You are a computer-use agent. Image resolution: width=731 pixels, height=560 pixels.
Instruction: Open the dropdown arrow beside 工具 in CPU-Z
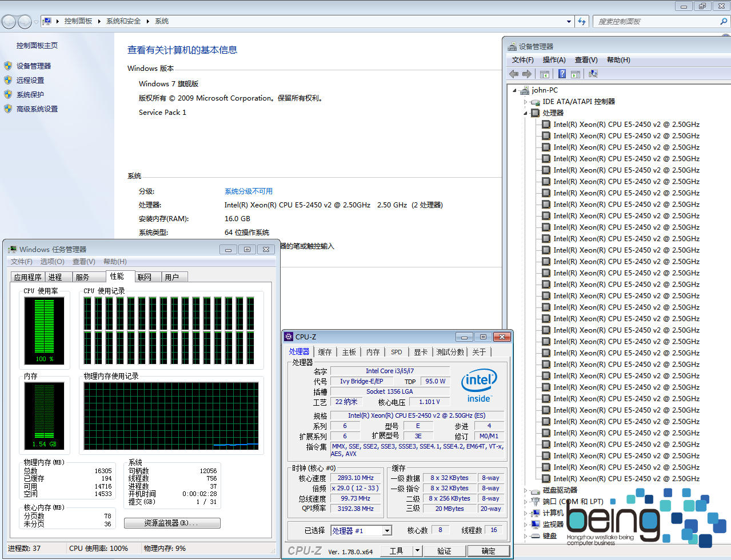click(x=418, y=551)
